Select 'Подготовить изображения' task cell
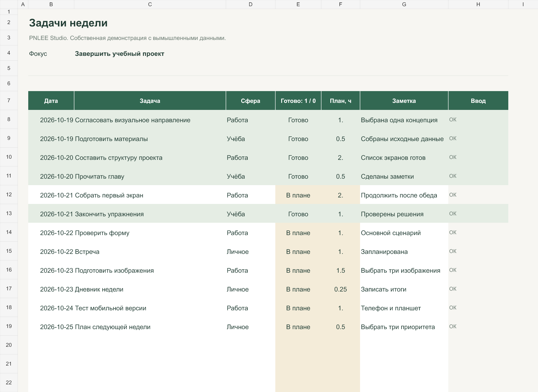Image resolution: width=538 pixels, height=392 pixels. coord(150,270)
